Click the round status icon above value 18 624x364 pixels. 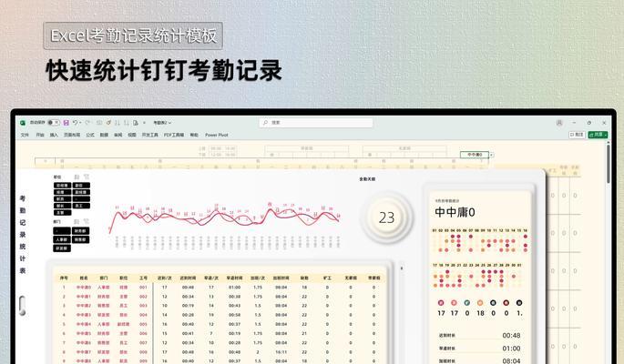[x=480, y=303]
